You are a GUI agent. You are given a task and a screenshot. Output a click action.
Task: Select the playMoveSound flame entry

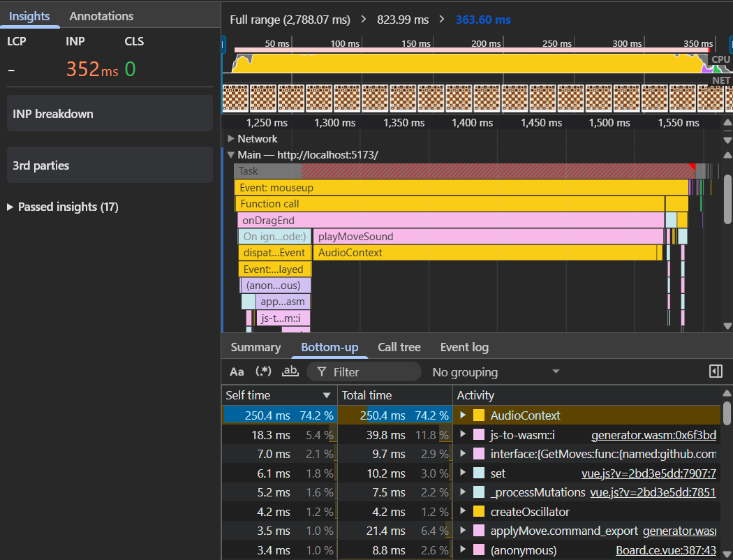pos(488,237)
